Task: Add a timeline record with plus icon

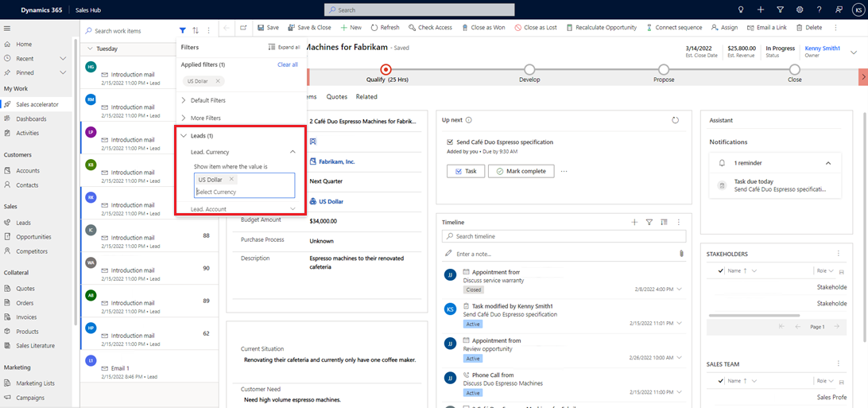Action: [634, 222]
